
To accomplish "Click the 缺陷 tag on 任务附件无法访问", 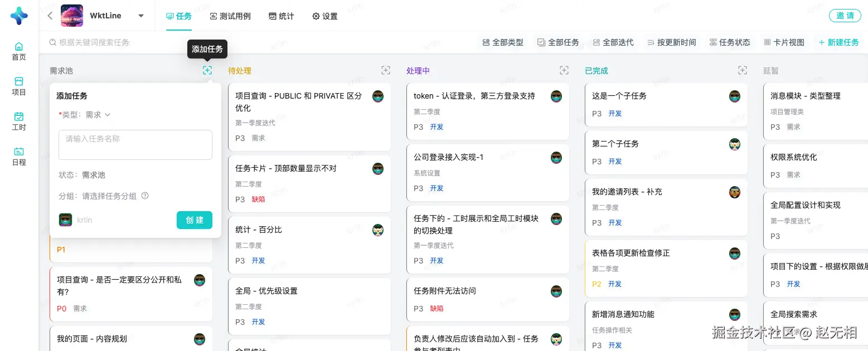I will [437, 309].
